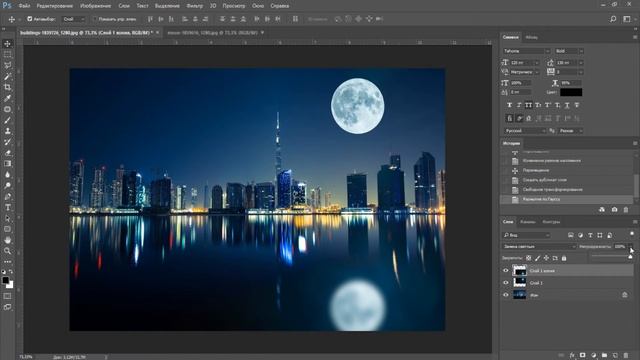The width and height of the screenshot is (640, 360).
Task: Switch to the Каналы tab
Action: tap(528, 222)
